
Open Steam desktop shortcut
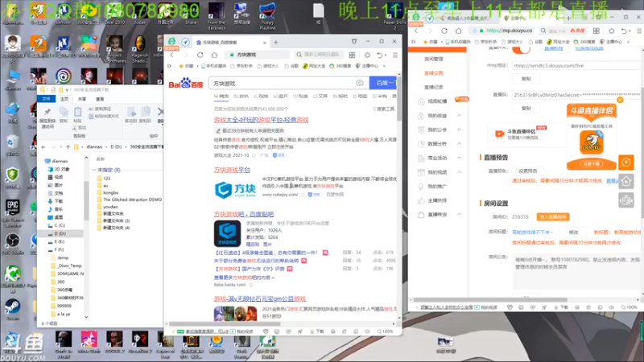tap(12, 309)
